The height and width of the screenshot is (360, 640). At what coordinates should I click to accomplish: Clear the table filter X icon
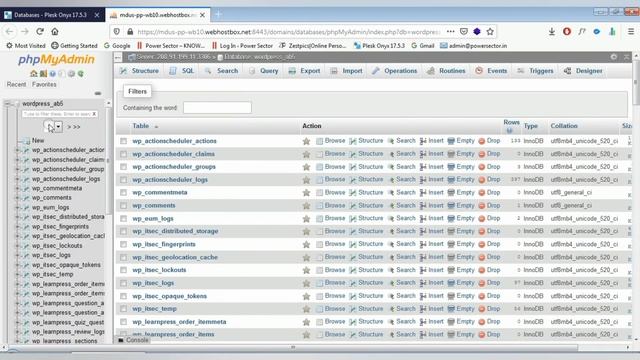pos(94,114)
